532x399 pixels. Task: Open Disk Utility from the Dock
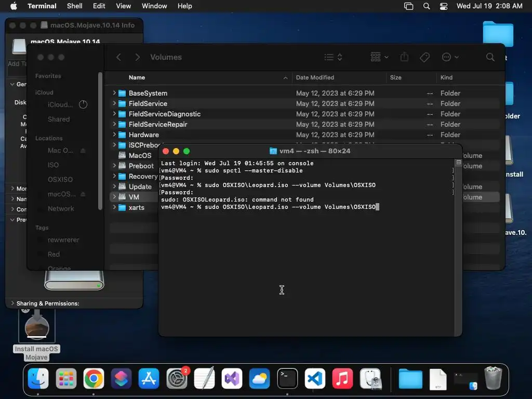pyautogui.click(x=370, y=378)
